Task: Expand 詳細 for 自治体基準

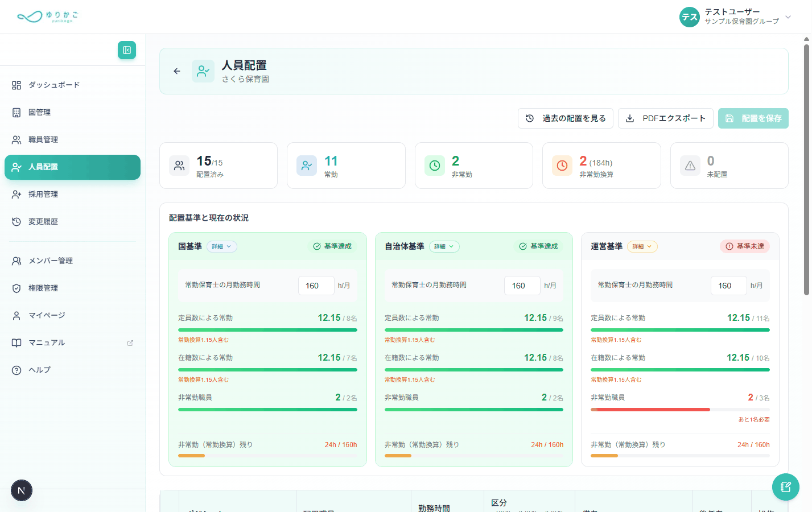Action: click(x=444, y=247)
